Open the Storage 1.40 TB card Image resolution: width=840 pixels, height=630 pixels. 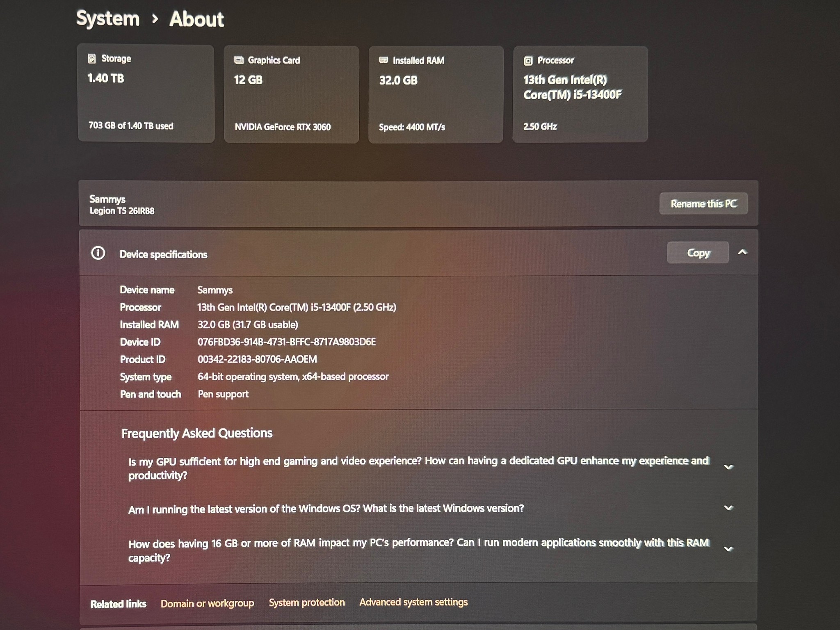pyautogui.click(x=146, y=94)
